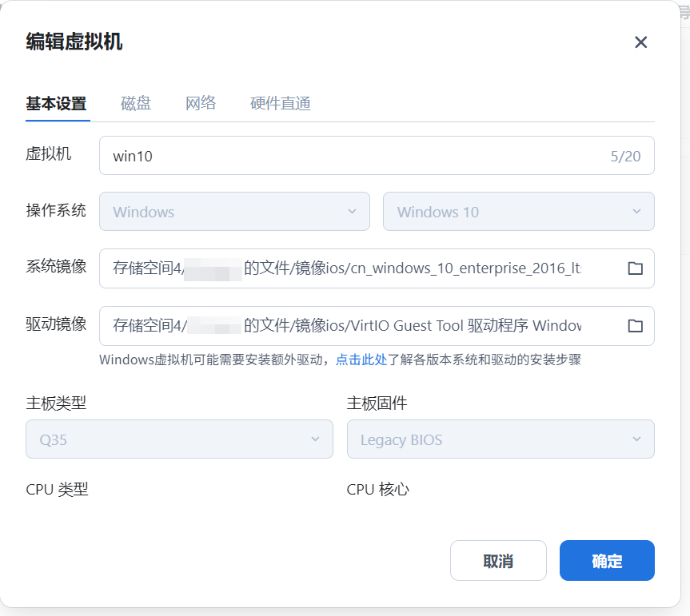Open the 主板固件 dropdown showing Legacy BIOS
The width and height of the screenshot is (690, 616).
click(x=501, y=439)
